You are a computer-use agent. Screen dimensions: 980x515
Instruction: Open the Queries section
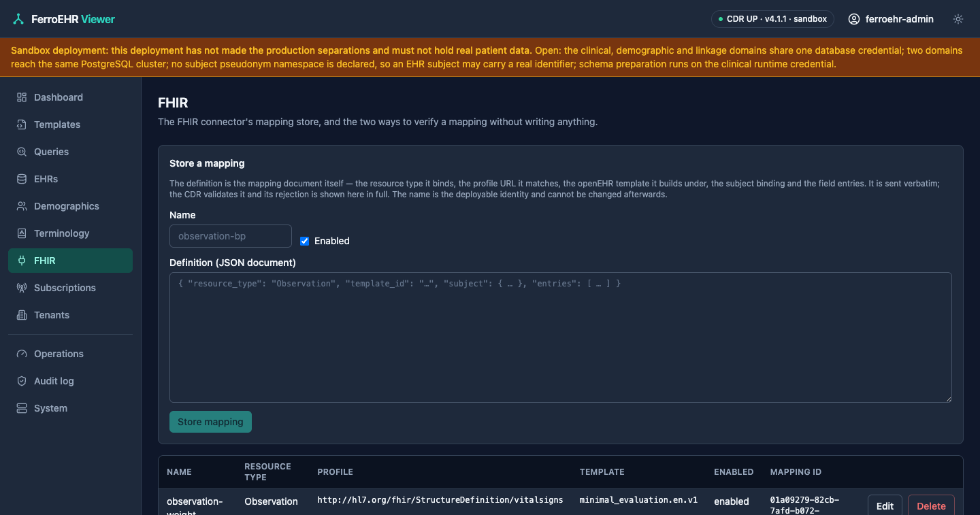[70, 152]
